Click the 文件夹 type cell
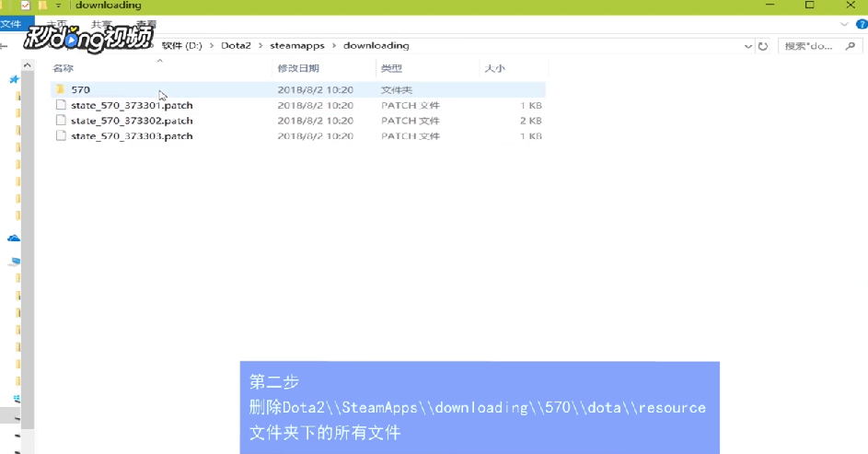The height and width of the screenshot is (454, 868). point(397,89)
